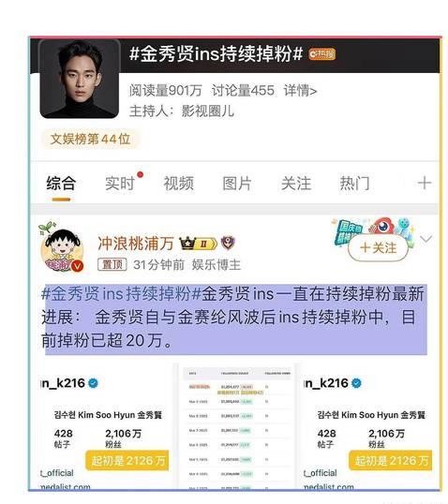This screenshot has width=448, height=504.
Task: Tap the orange hot search badge
Action: click(x=321, y=54)
